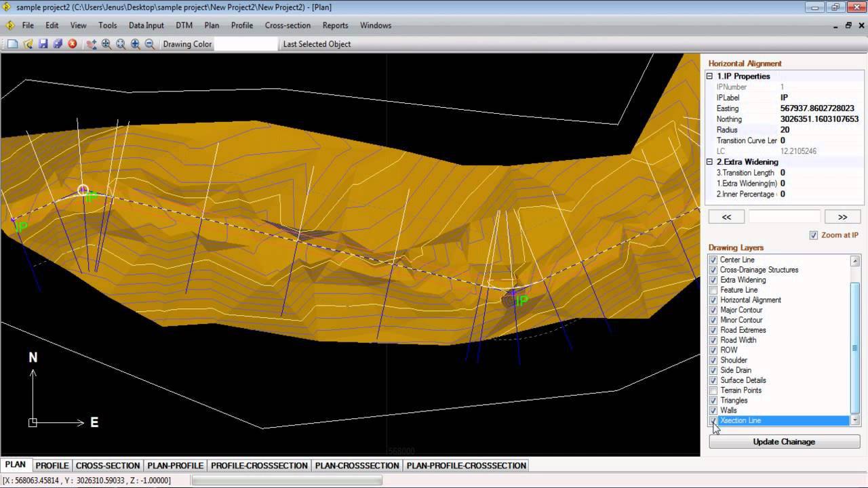
Task: Click the New file toolbar icon
Action: pos(13,44)
